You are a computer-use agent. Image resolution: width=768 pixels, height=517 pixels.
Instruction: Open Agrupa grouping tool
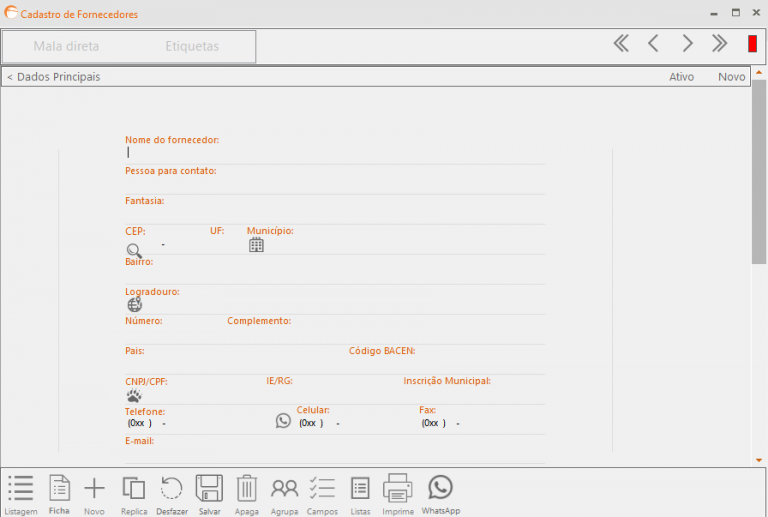click(x=284, y=489)
